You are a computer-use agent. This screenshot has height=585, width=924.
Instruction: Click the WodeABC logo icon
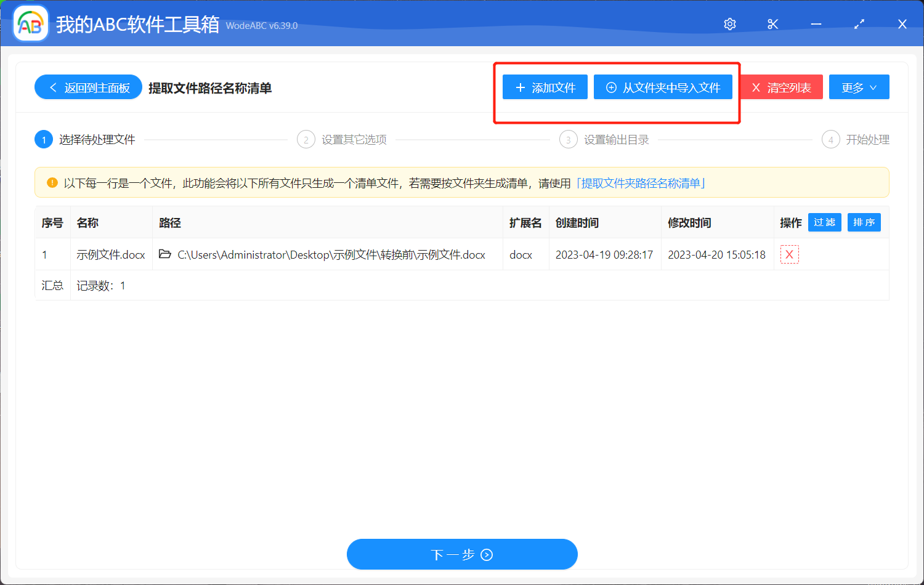pyautogui.click(x=30, y=23)
